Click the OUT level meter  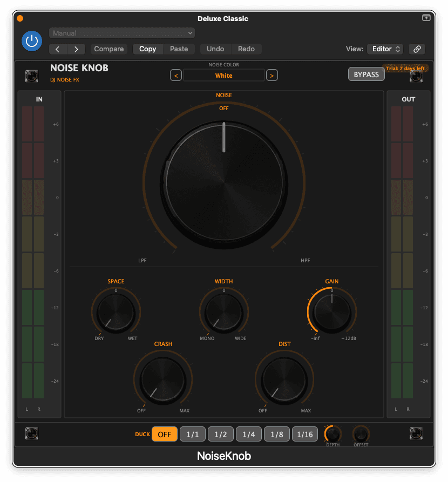pos(402,252)
